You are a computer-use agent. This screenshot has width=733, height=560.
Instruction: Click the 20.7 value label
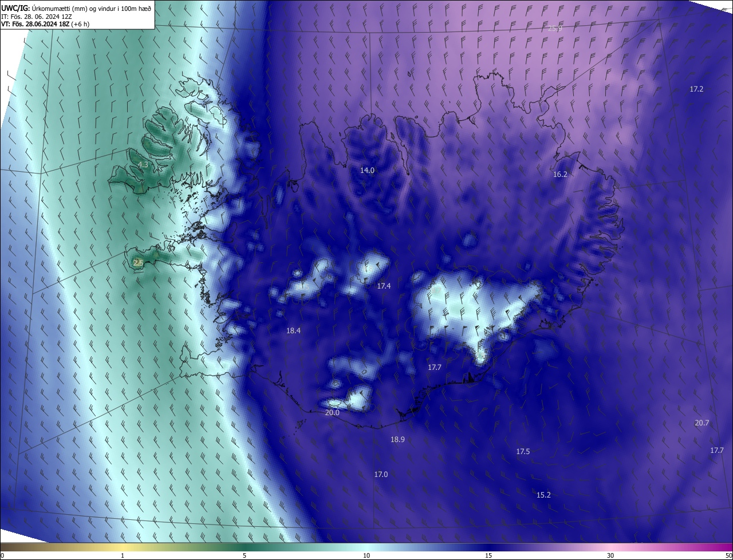(702, 423)
